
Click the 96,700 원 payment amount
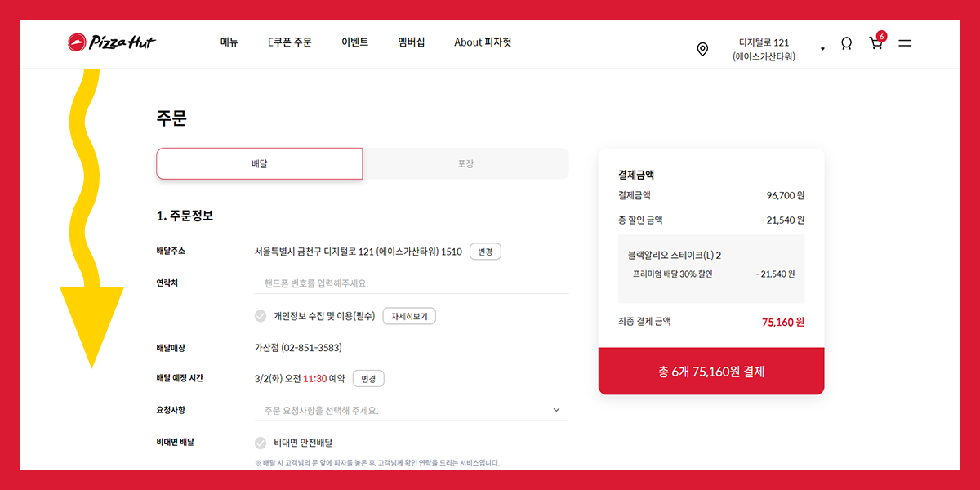(786, 196)
